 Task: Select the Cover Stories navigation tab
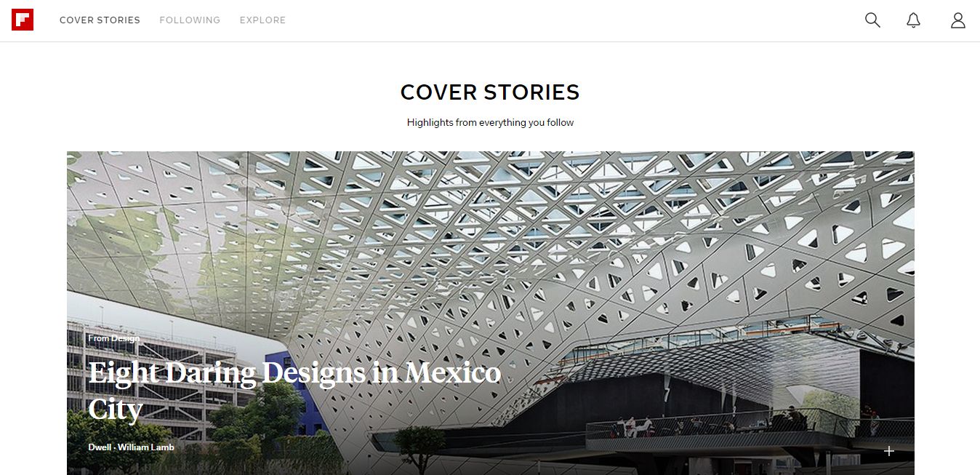100,20
